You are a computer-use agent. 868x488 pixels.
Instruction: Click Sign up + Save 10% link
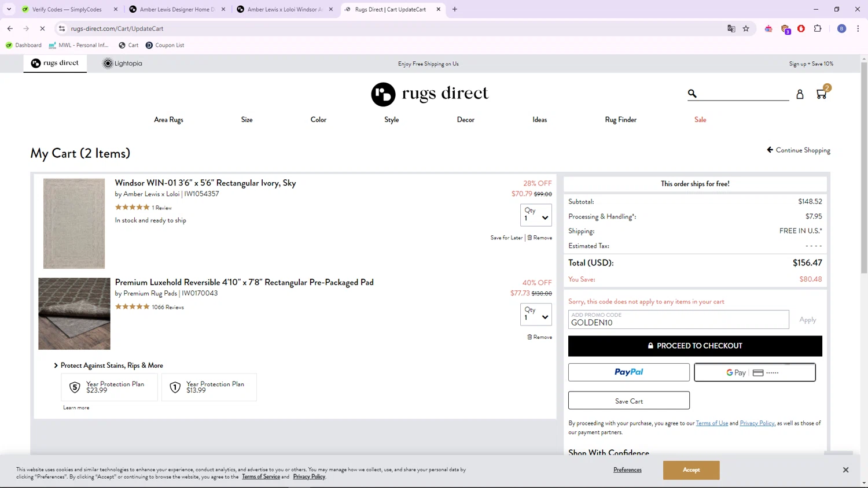point(811,64)
